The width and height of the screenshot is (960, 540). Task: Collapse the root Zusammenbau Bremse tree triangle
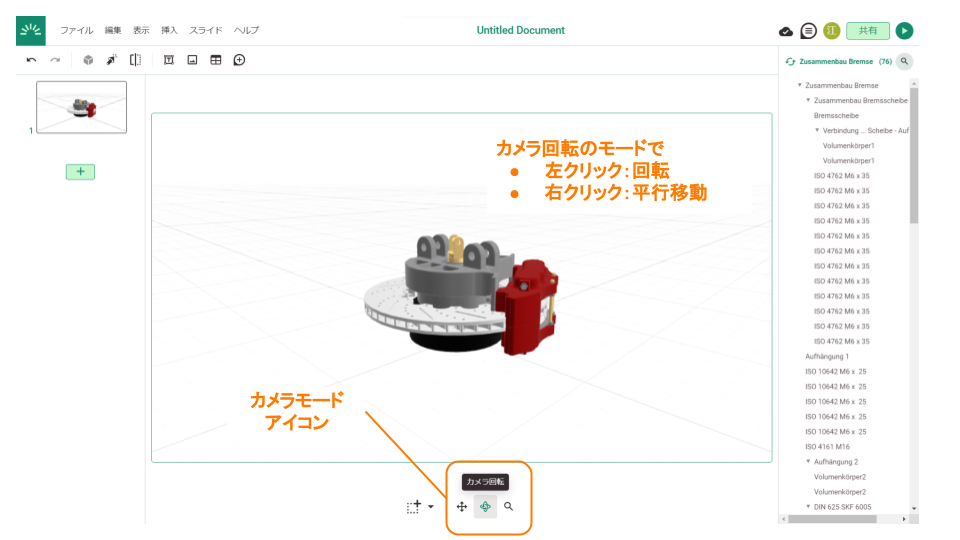click(x=800, y=85)
